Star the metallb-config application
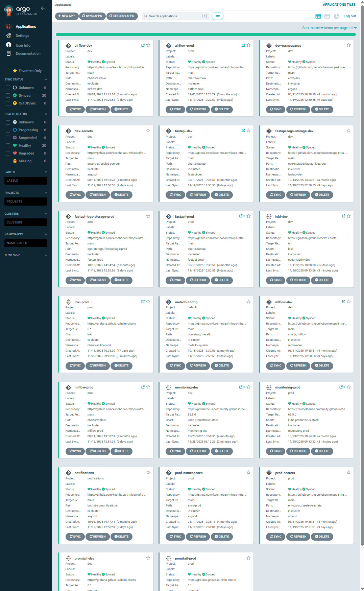Screen dimensions: 364x591 click(248, 302)
